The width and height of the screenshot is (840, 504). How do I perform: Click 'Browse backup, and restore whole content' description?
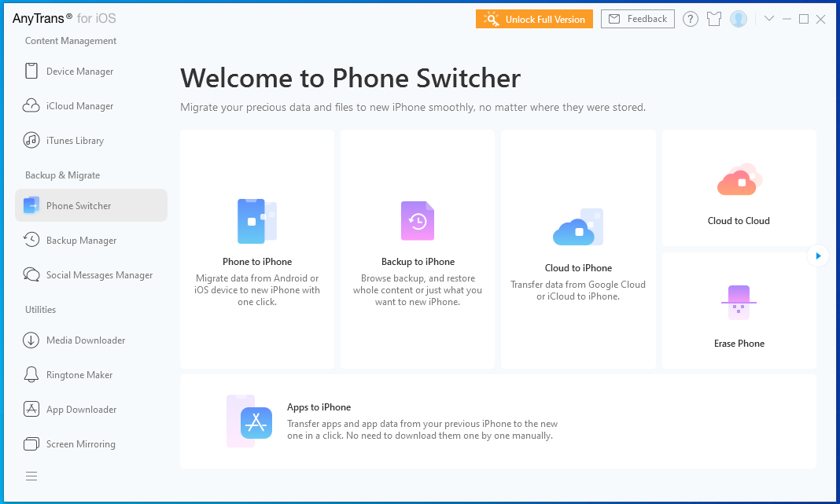tap(418, 290)
